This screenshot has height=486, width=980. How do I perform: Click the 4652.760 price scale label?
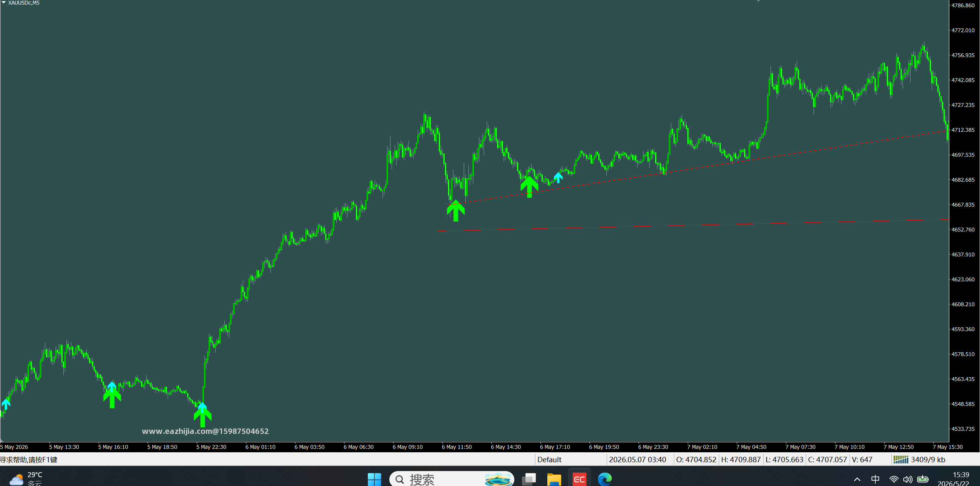pyautogui.click(x=963, y=230)
